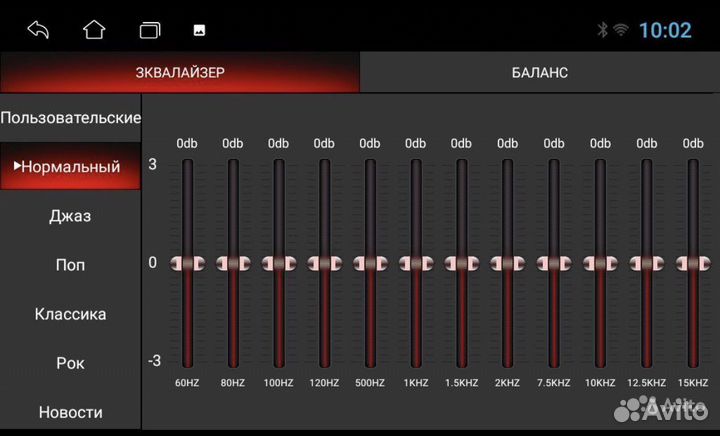Click the 12.5KHZ frequency label
720x436 pixels.
point(647,383)
